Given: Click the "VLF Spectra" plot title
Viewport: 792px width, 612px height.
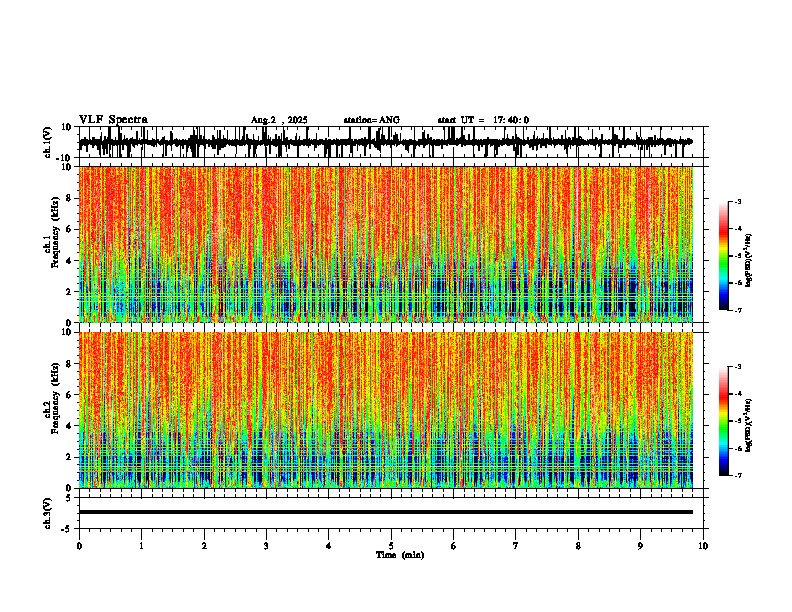Looking at the screenshot, I should (113, 119).
